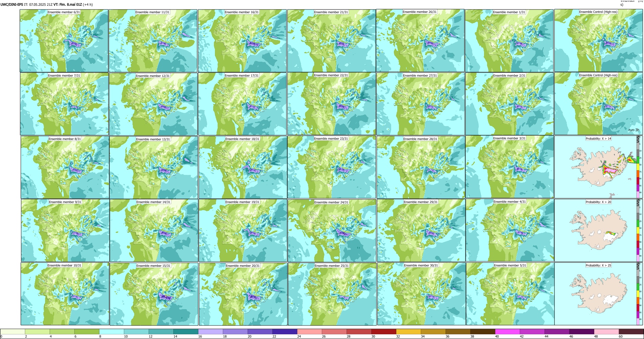The height and width of the screenshot is (339, 644).
Task: Open the Ensemble member 15/31 map
Action: click(x=154, y=294)
